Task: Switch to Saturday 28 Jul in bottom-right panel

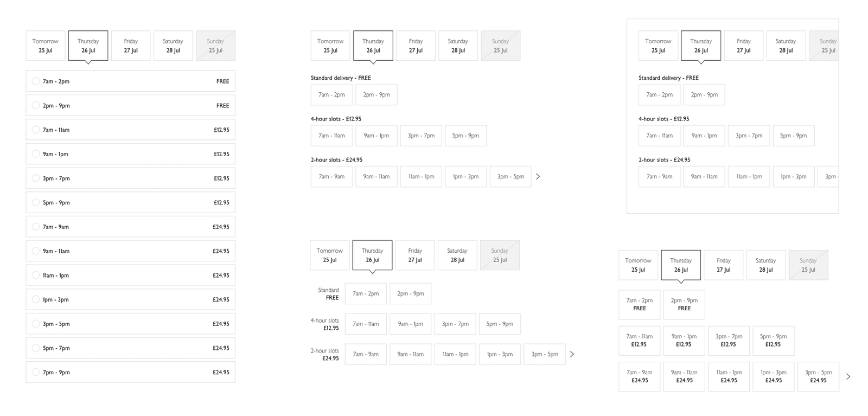Action: click(765, 265)
